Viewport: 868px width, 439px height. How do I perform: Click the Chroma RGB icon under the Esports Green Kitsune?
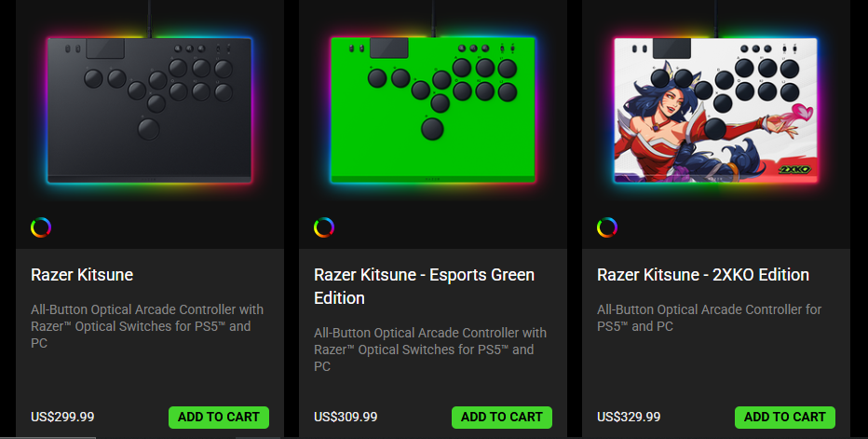click(x=324, y=227)
